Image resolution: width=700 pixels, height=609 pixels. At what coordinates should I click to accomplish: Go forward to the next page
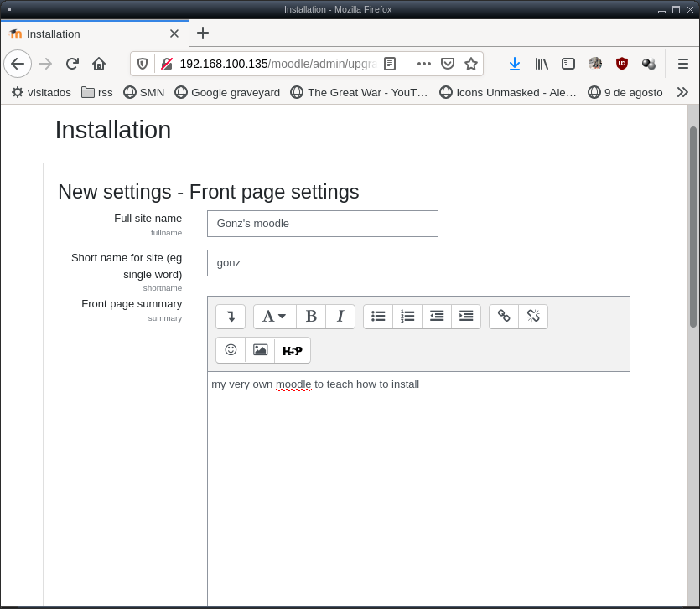pos(45,64)
